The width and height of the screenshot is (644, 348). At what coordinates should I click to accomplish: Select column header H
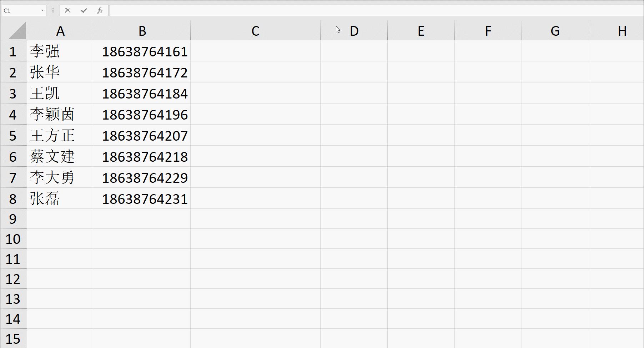pyautogui.click(x=622, y=31)
